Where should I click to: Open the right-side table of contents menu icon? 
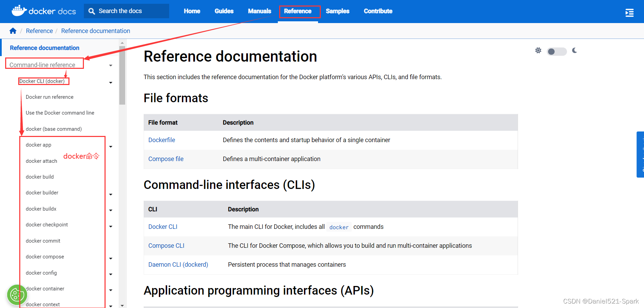tap(630, 13)
